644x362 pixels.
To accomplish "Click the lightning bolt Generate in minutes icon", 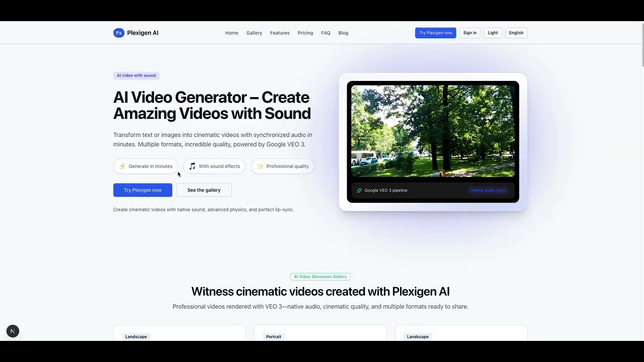I will [x=122, y=166].
